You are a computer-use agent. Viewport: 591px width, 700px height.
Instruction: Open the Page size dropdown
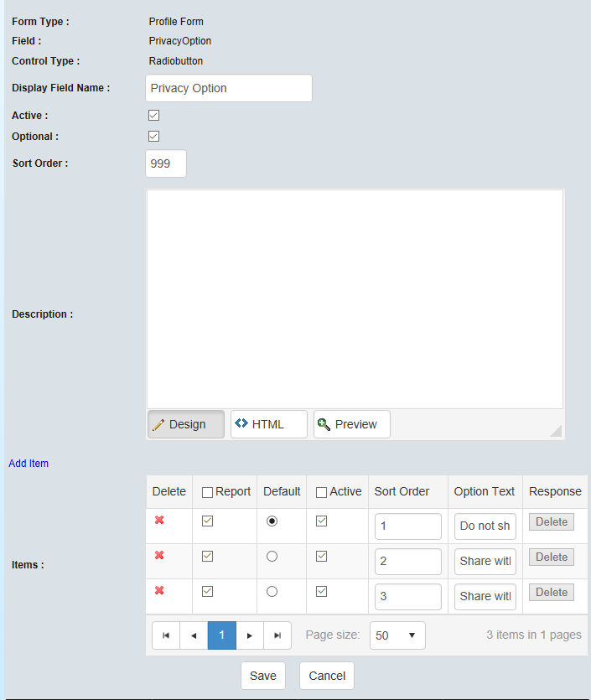tap(397, 635)
